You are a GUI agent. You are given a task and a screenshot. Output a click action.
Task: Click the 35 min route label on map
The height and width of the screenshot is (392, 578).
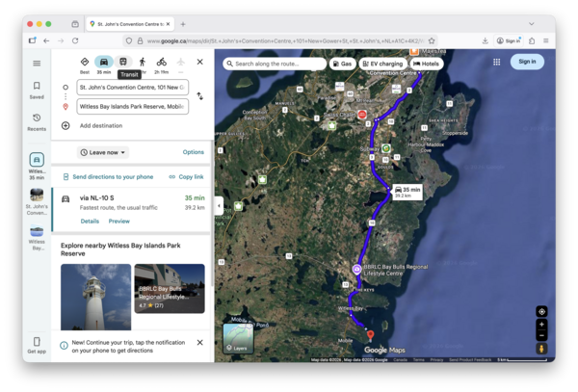click(407, 192)
